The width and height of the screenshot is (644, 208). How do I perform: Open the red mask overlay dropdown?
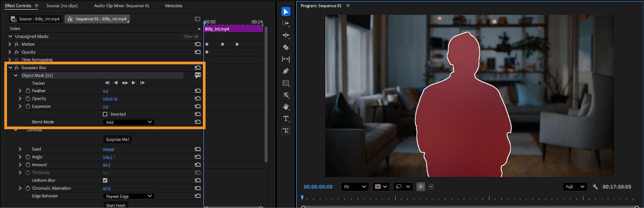(x=382, y=187)
